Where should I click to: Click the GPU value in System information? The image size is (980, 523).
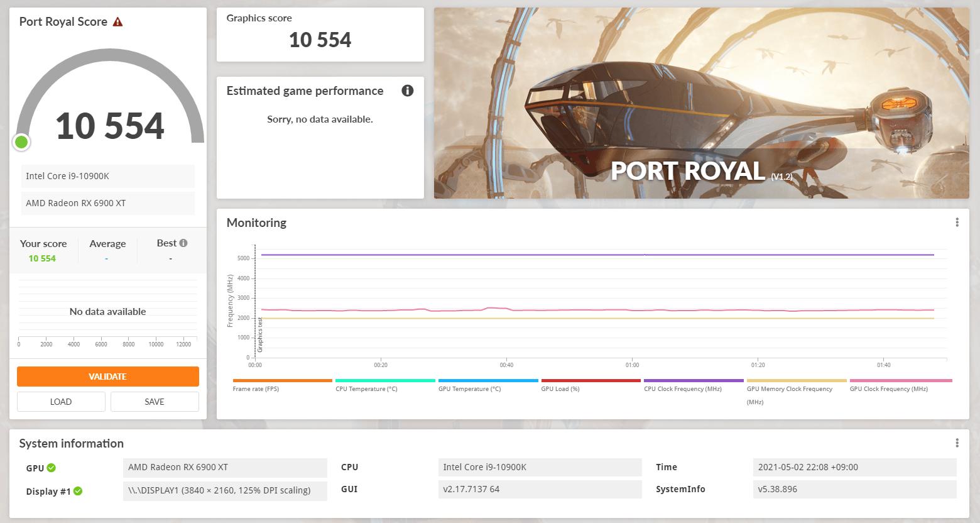pos(225,468)
